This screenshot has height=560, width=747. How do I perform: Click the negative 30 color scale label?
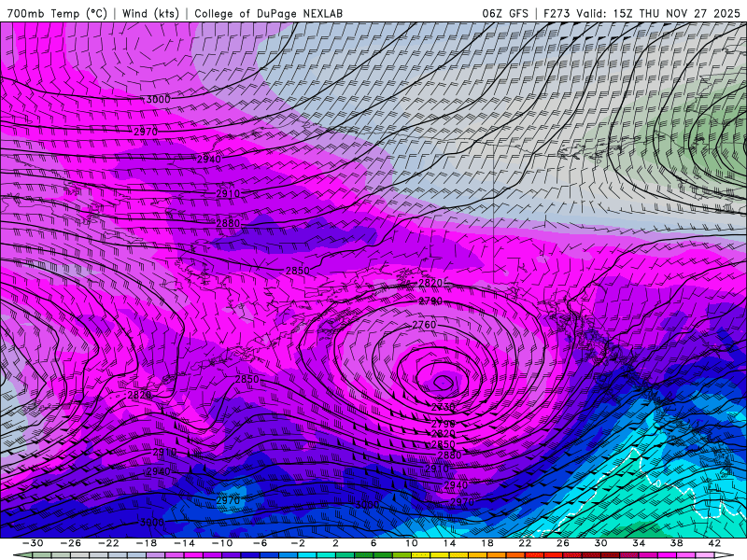(x=33, y=543)
